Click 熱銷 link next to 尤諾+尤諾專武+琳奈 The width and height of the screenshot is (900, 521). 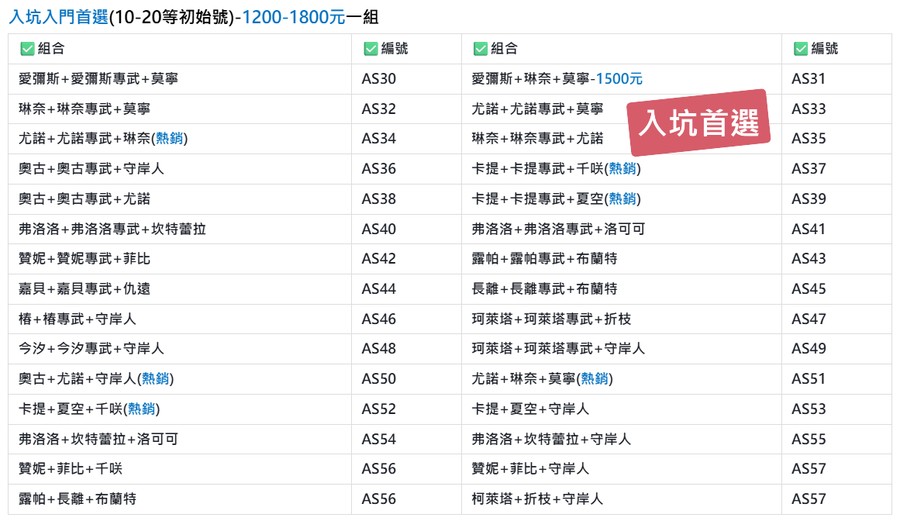pos(170,139)
